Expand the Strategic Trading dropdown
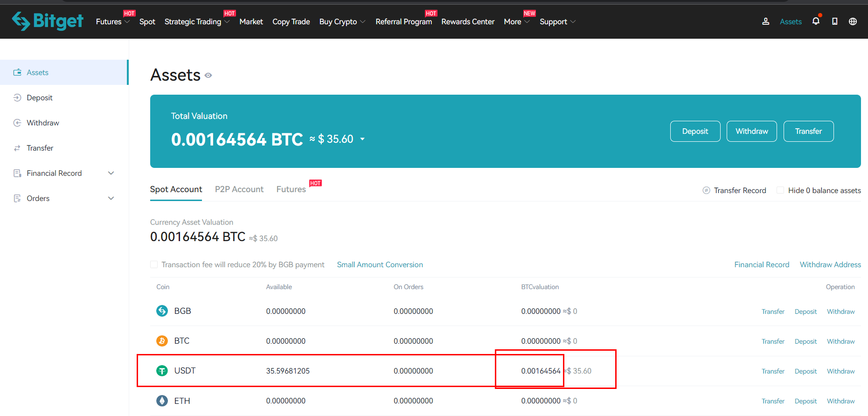This screenshot has width=868, height=416. point(227,21)
